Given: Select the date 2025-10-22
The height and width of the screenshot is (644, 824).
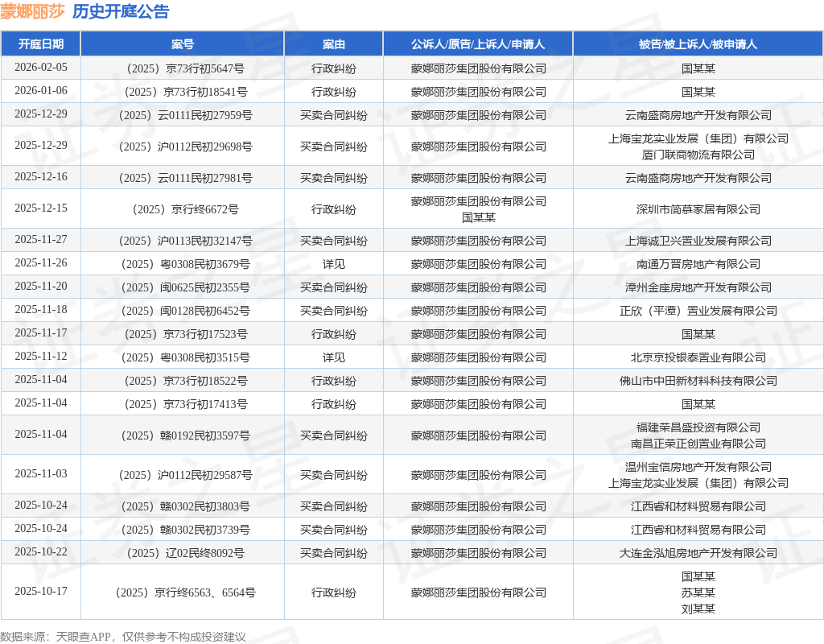Looking at the screenshot, I should [x=41, y=552].
